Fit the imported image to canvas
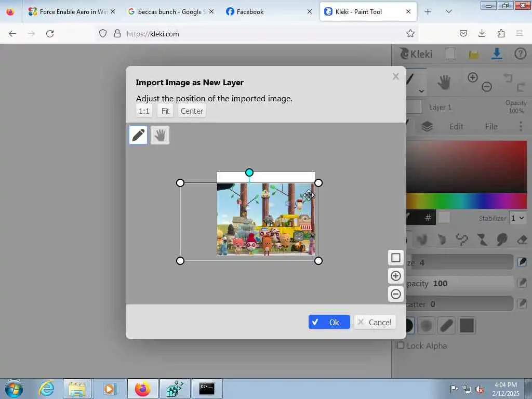This screenshot has height=399, width=532. coord(165,111)
